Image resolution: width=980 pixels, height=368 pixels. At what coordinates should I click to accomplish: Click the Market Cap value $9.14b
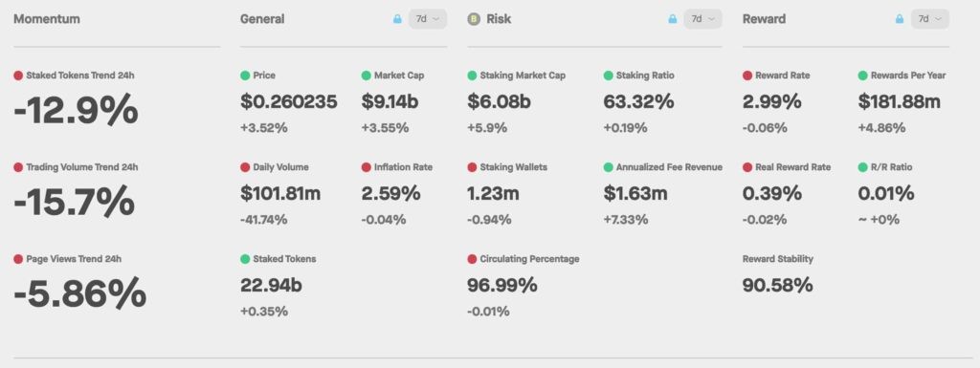[x=390, y=101]
